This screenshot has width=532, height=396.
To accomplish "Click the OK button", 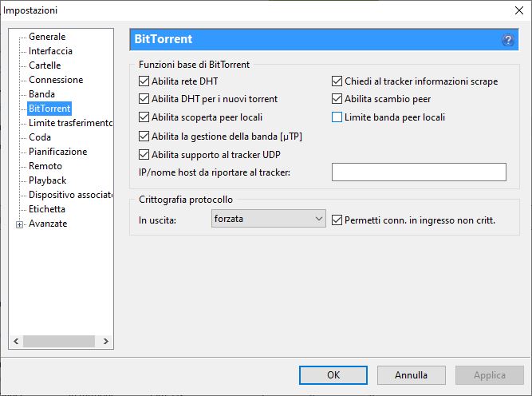I will tap(333, 375).
